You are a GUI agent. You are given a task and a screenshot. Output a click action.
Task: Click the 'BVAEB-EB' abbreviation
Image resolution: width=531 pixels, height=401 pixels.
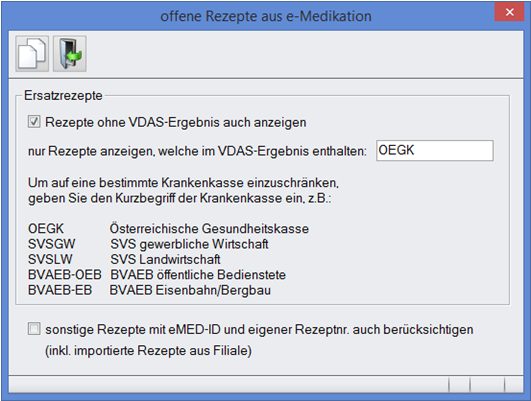(60, 290)
